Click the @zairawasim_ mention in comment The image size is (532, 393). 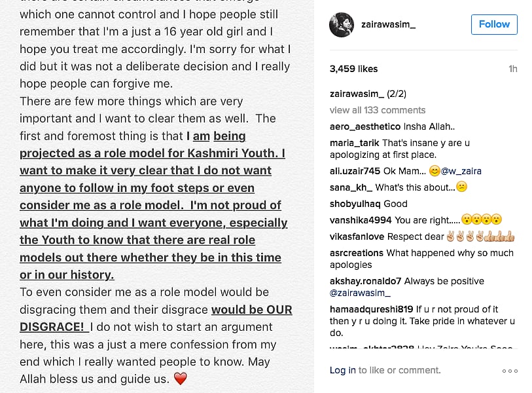(360, 293)
